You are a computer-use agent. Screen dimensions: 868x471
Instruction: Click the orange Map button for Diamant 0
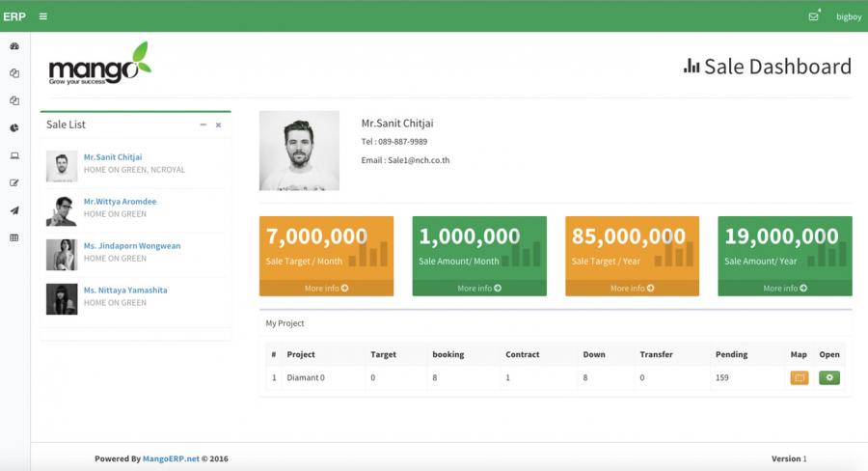click(x=799, y=377)
